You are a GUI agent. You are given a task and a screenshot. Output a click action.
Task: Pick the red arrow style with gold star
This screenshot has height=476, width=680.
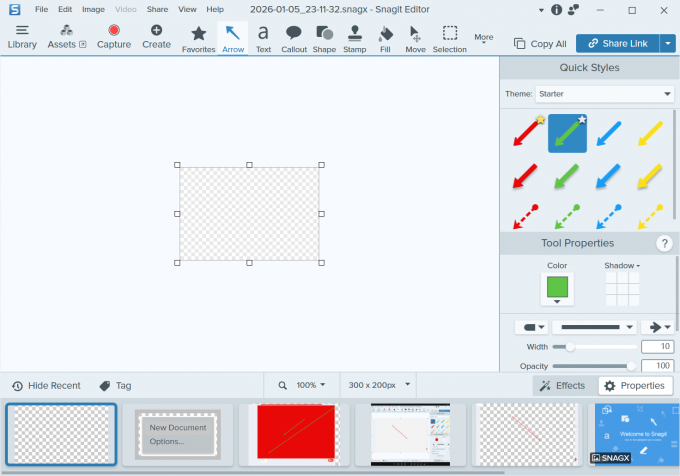(x=526, y=133)
